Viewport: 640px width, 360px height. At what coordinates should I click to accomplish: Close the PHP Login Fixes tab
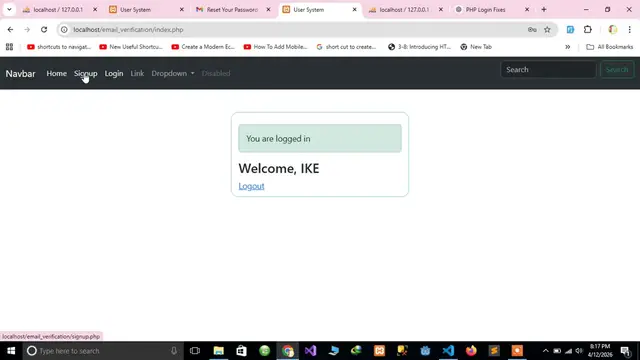pos(527,9)
